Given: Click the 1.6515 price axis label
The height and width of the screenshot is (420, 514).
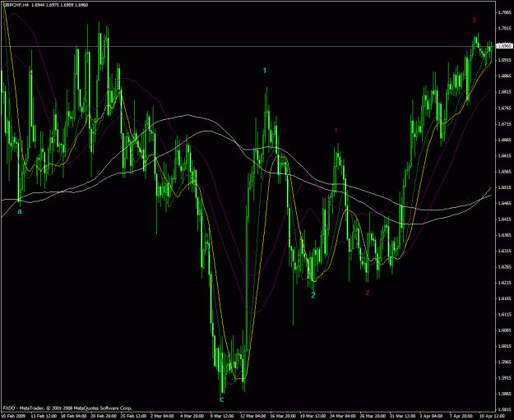Looking at the screenshot, I should (x=504, y=187).
